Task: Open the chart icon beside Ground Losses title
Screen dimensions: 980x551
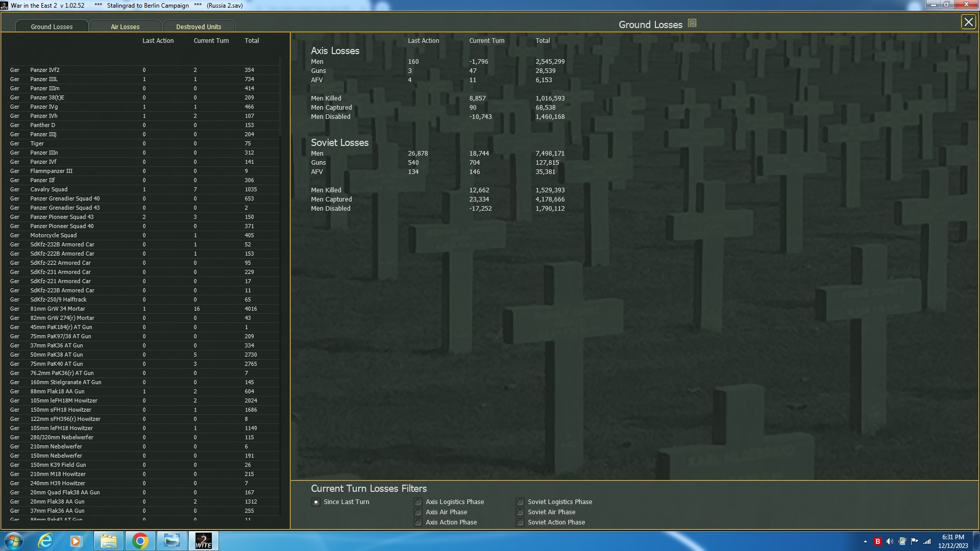Action: click(x=692, y=23)
